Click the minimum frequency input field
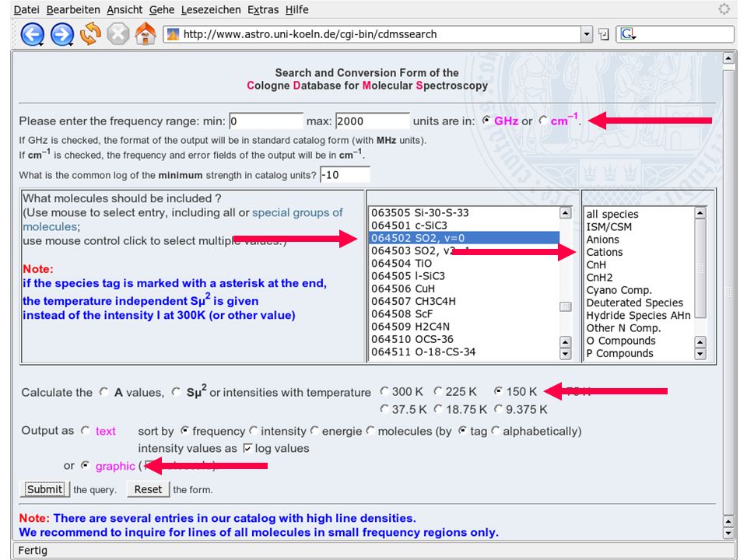The height and width of the screenshot is (560, 747). [x=266, y=121]
